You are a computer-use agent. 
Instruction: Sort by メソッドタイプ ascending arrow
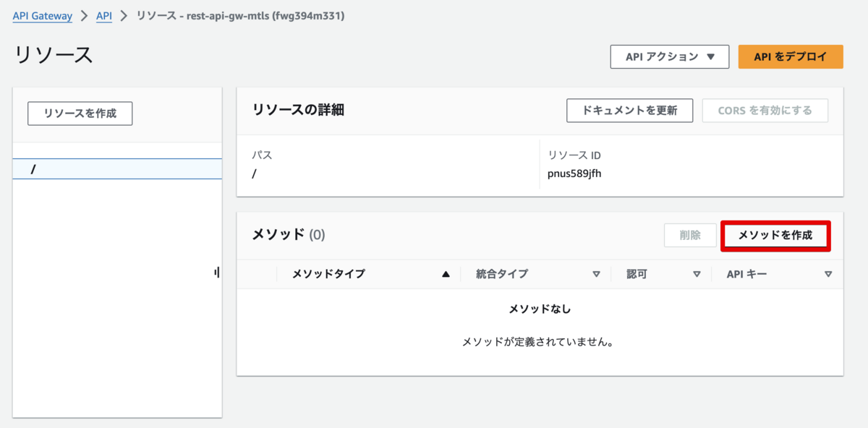click(x=446, y=274)
